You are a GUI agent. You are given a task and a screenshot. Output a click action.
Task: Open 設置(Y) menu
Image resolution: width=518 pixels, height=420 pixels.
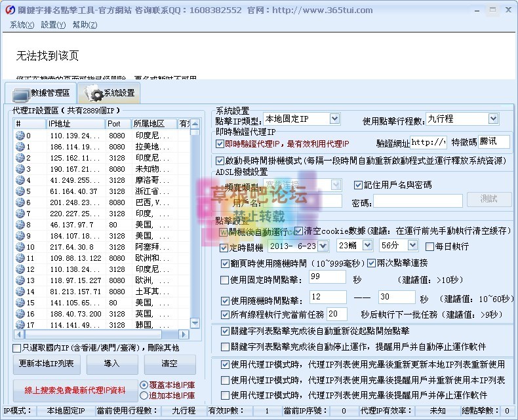(x=53, y=25)
